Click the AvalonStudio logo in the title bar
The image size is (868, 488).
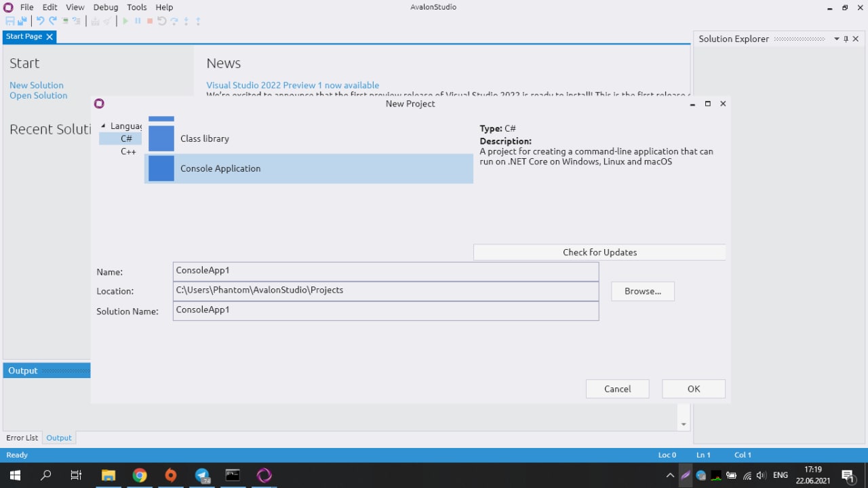pyautogui.click(x=8, y=7)
